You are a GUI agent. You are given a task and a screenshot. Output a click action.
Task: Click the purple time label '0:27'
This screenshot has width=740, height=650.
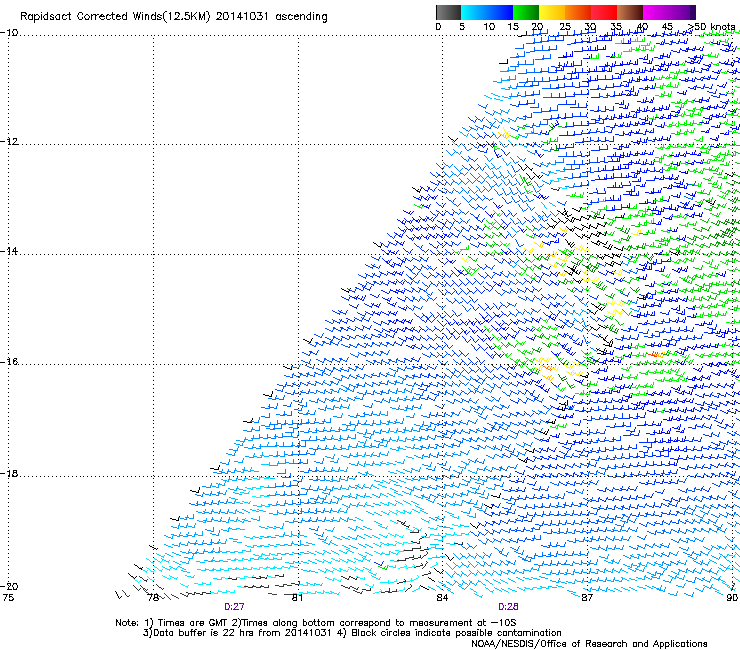click(x=234, y=607)
